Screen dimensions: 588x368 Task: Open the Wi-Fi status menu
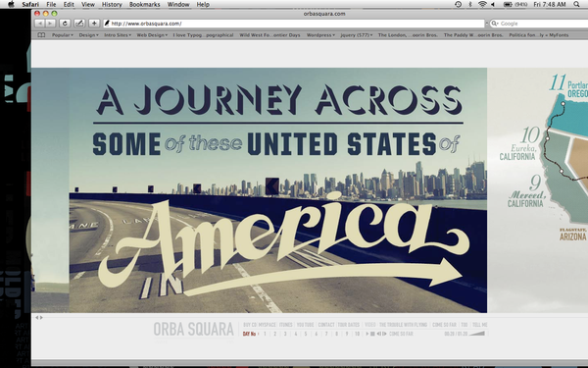point(482,4)
